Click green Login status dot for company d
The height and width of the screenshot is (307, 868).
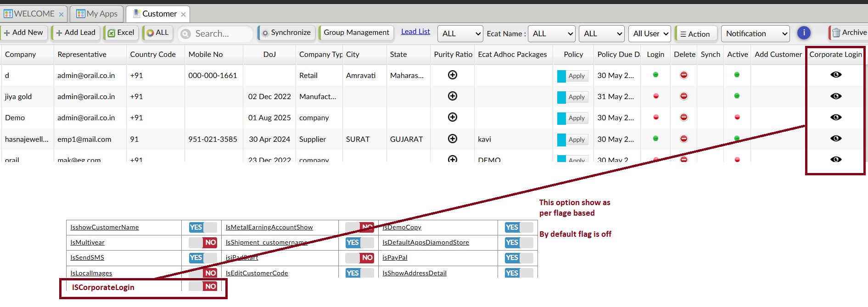pyautogui.click(x=655, y=75)
